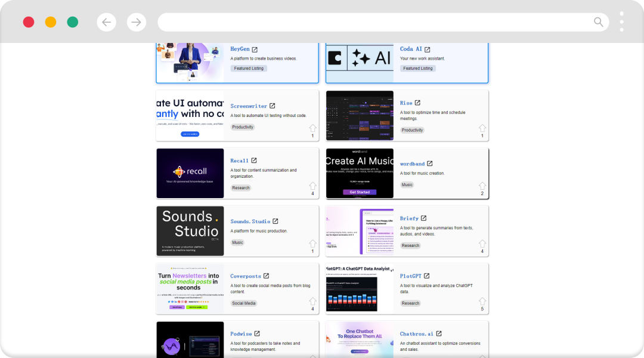Image resolution: width=644 pixels, height=358 pixels.
Task: Click the browser forward arrow button
Action: pos(137,22)
